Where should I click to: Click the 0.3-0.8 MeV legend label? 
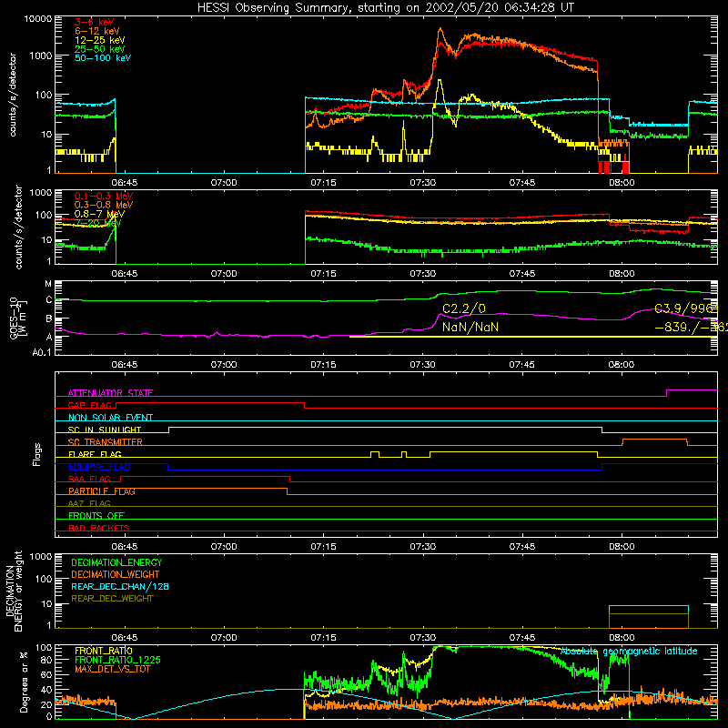(x=104, y=205)
